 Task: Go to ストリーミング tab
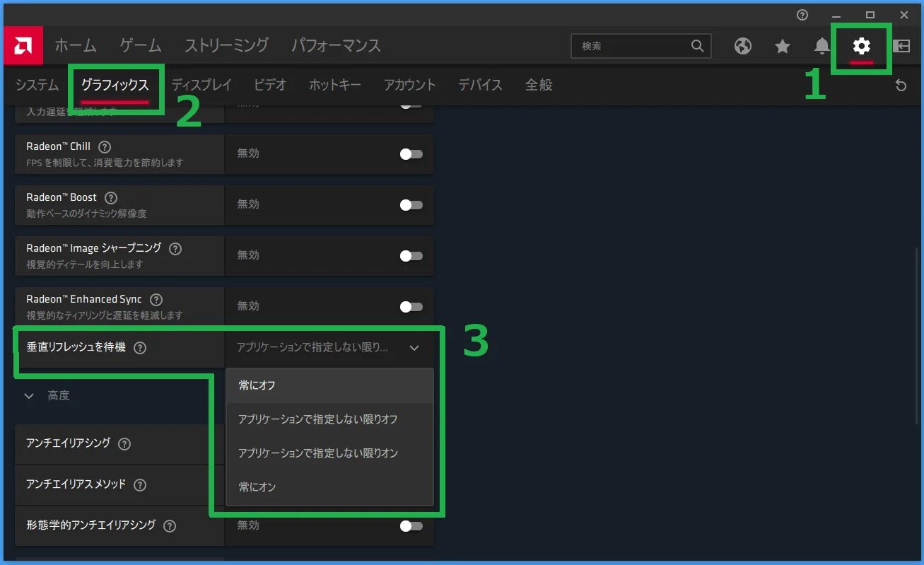coord(226,46)
